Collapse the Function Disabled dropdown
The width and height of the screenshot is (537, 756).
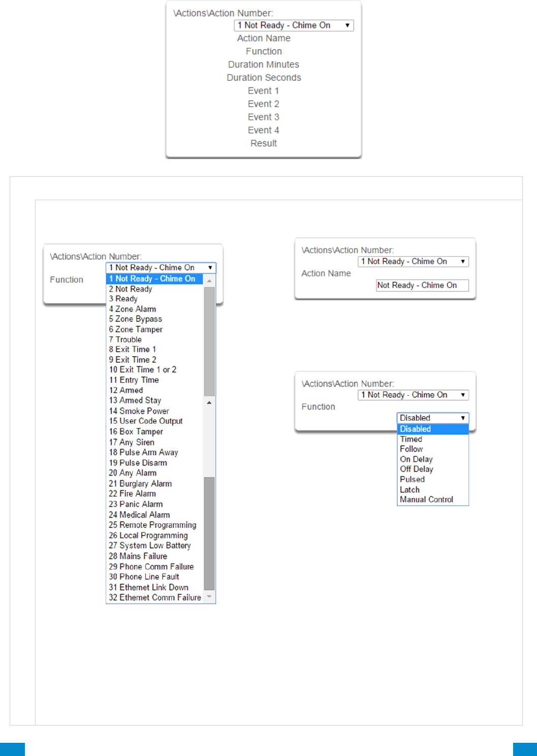pos(432,418)
